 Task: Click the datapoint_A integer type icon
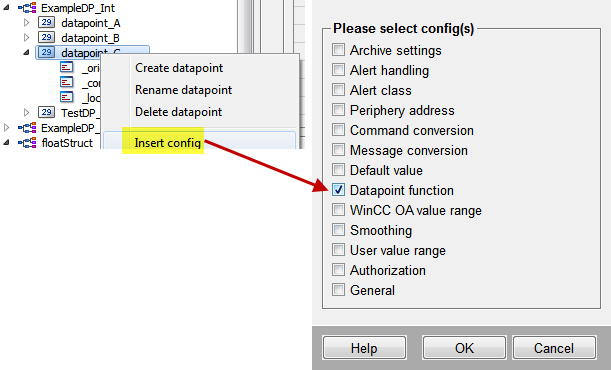tap(46, 23)
